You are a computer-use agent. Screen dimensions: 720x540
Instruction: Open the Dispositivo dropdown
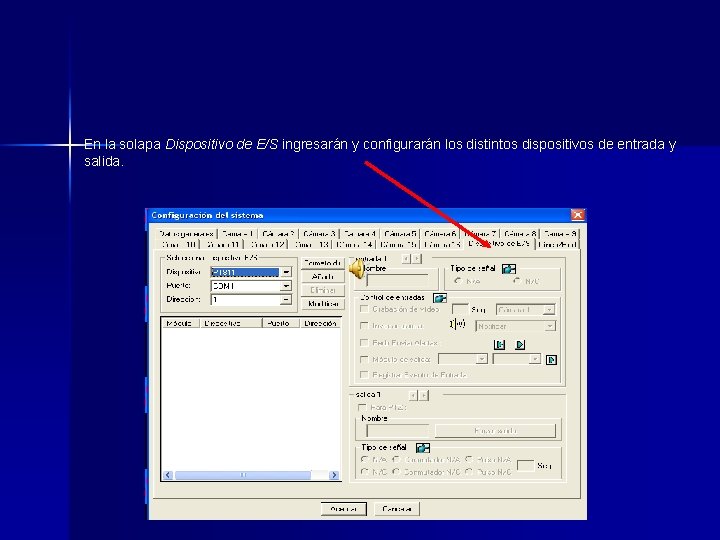click(286, 272)
